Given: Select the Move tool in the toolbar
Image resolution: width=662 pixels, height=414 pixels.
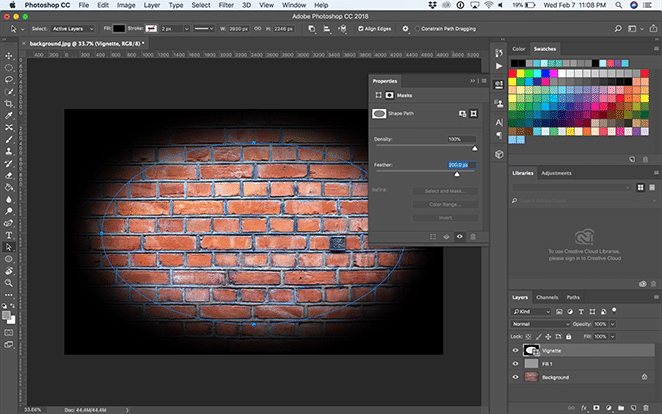Looking at the screenshot, I should click(8, 55).
